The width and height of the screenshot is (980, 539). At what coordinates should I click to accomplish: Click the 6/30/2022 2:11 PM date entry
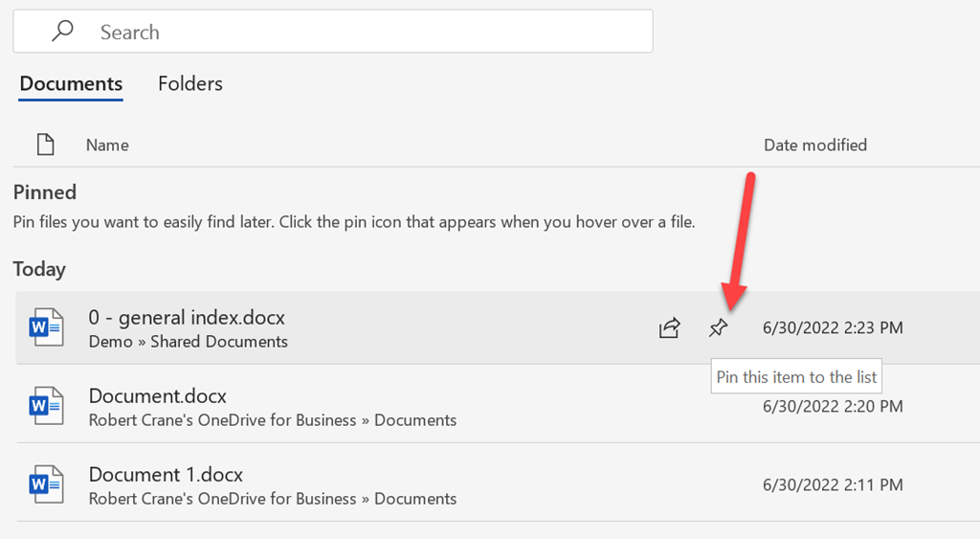(x=832, y=485)
